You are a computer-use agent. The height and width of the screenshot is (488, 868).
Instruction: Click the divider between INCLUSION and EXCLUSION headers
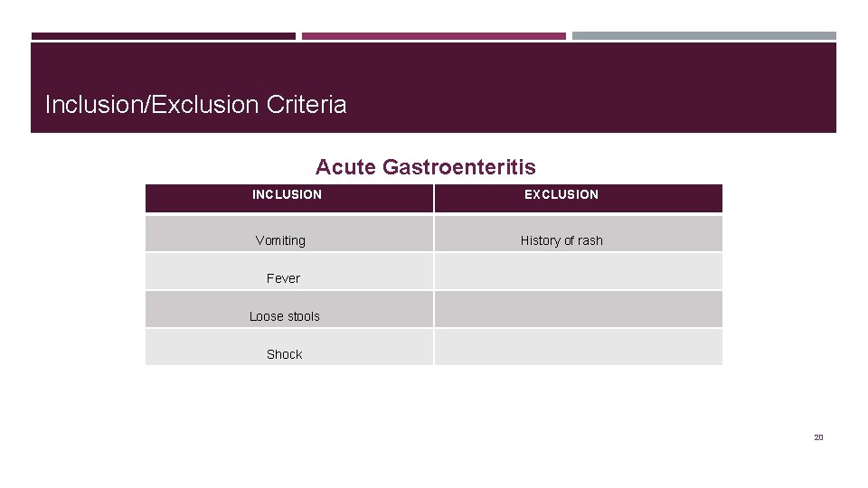pyautogui.click(x=434, y=198)
